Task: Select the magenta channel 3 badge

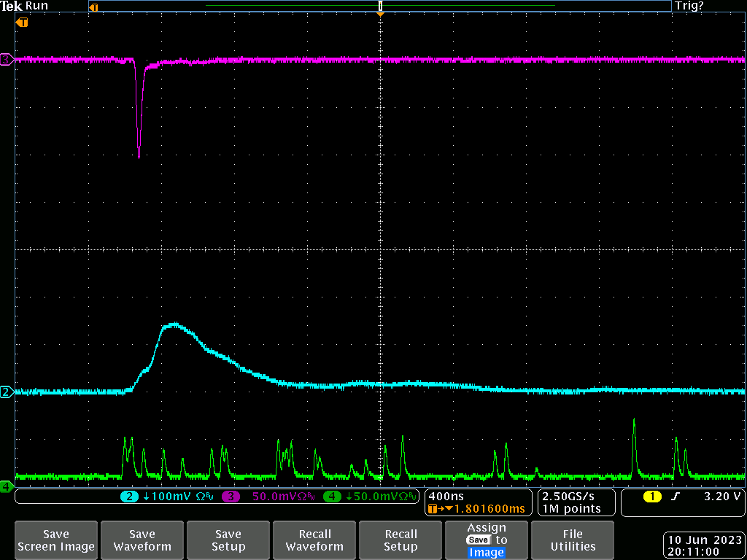Action: pos(231,497)
